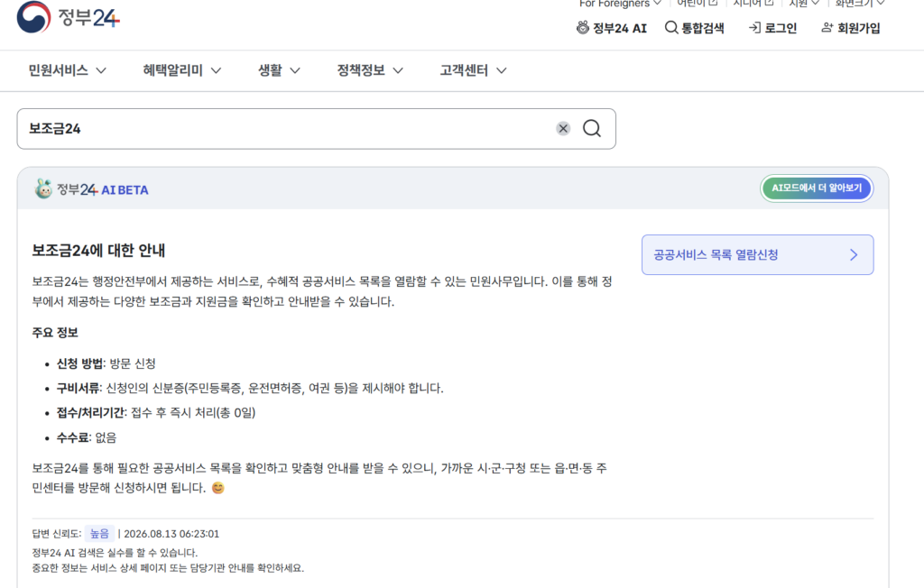Image resolution: width=924 pixels, height=588 pixels.
Task: Click the search box containing 보조금24
Action: point(317,128)
